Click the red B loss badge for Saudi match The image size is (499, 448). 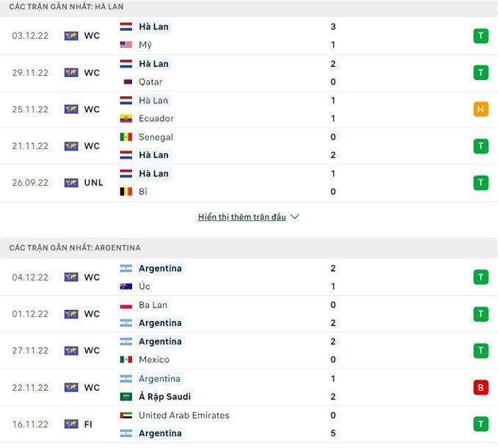tap(481, 387)
